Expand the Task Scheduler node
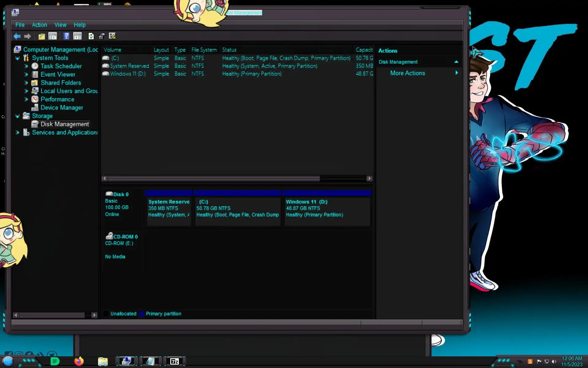 pyautogui.click(x=26, y=66)
